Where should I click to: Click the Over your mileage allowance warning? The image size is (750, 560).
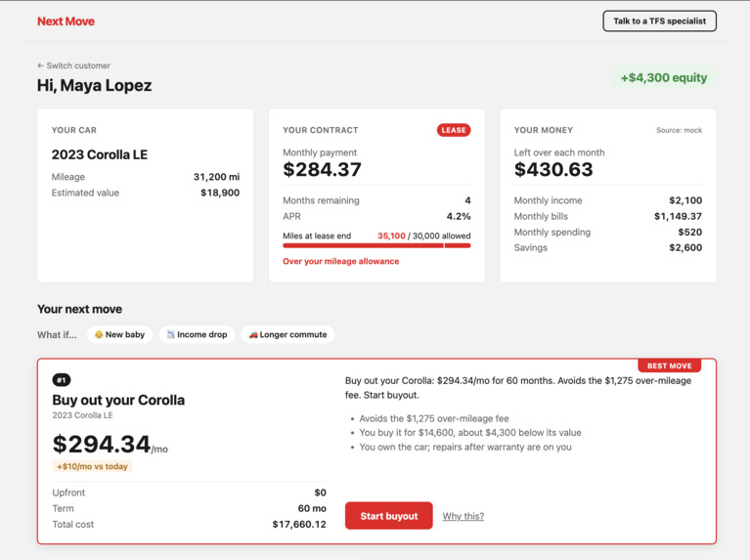pyautogui.click(x=340, y=261)
